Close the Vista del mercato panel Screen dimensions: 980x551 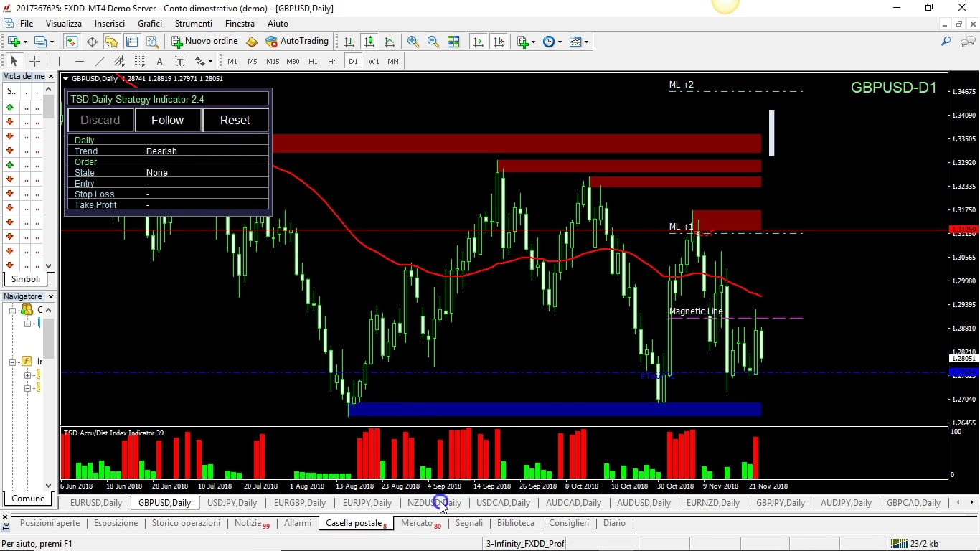tap(51, 76)
